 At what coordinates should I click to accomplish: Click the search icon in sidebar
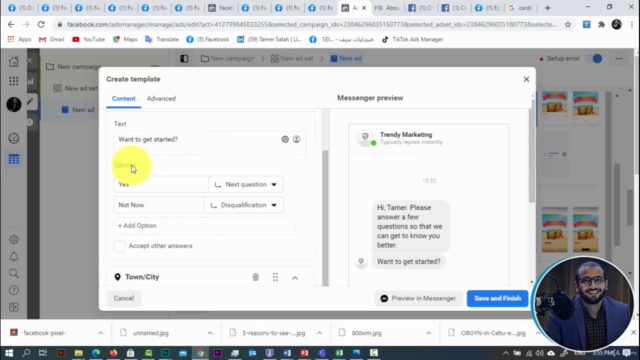(13, 273)
